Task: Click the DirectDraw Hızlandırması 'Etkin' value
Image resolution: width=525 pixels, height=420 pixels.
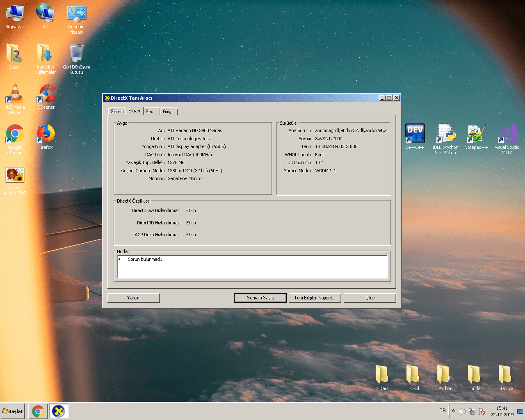Action: (191, 210)
